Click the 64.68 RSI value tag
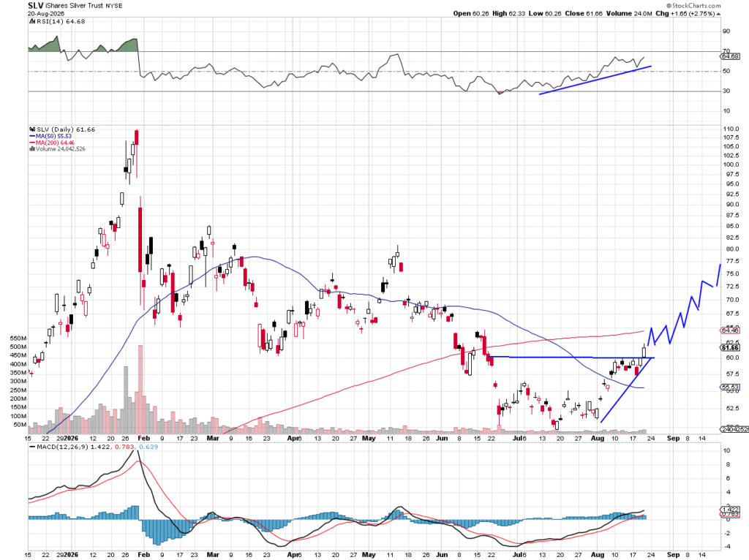The height and width of the screenshot is (560, 749). [x=730, y=56]
